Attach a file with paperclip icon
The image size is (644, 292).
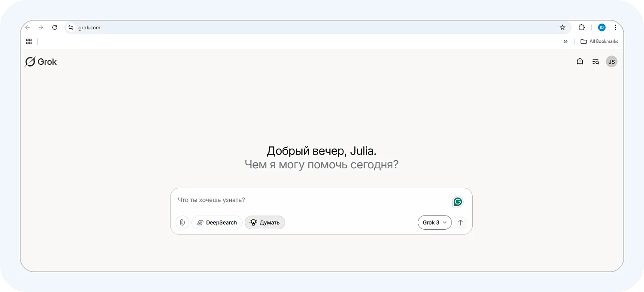tap(182, 222)
